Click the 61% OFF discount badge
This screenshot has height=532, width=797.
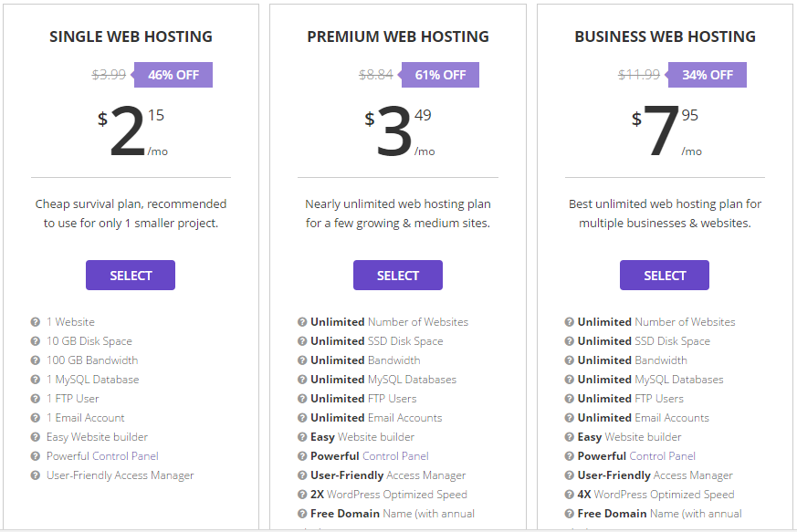click(x=440, y=75)
